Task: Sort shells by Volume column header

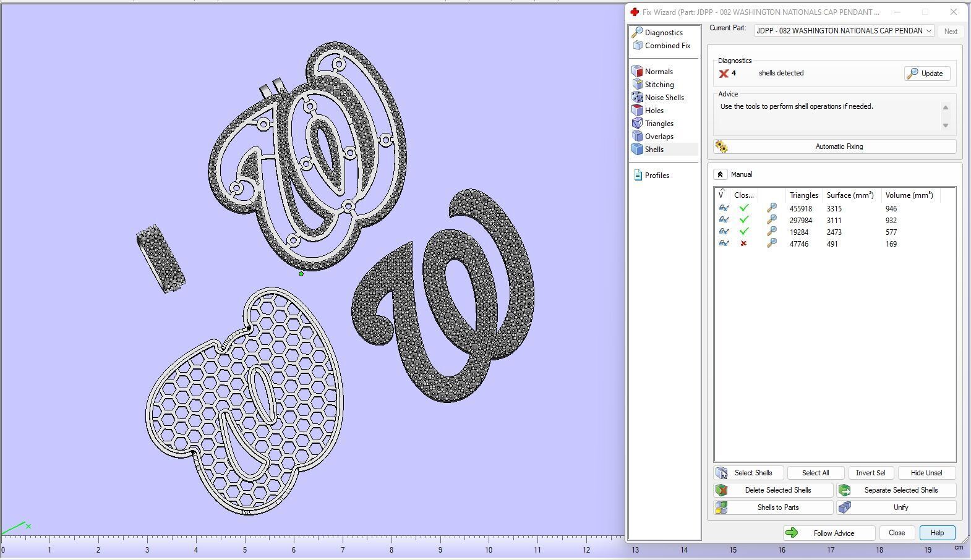Action: (909, 195)
